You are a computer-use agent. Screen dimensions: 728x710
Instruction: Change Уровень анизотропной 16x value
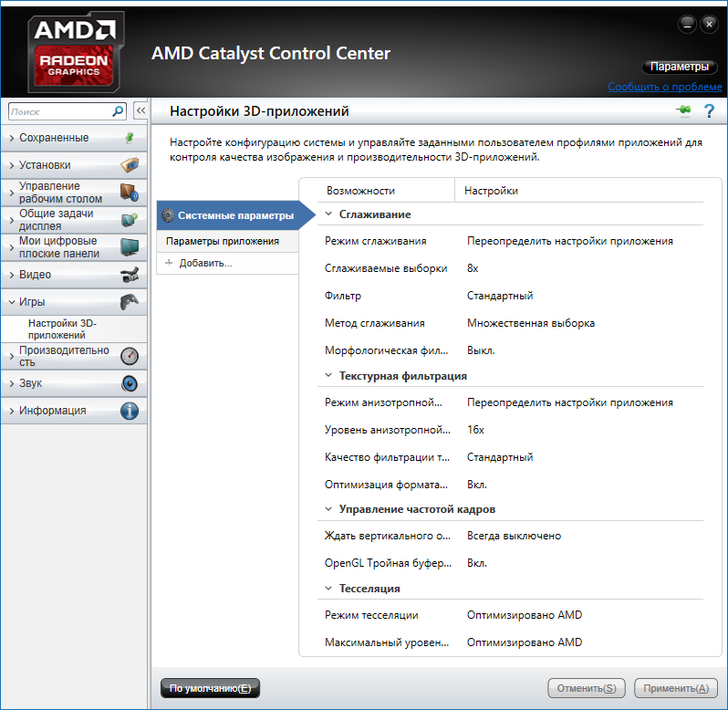click(475, 430)
